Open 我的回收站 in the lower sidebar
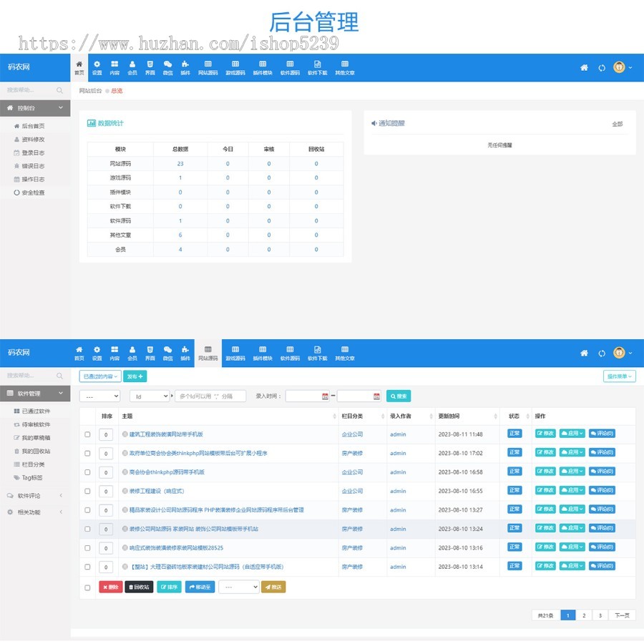 pos(32,451)
